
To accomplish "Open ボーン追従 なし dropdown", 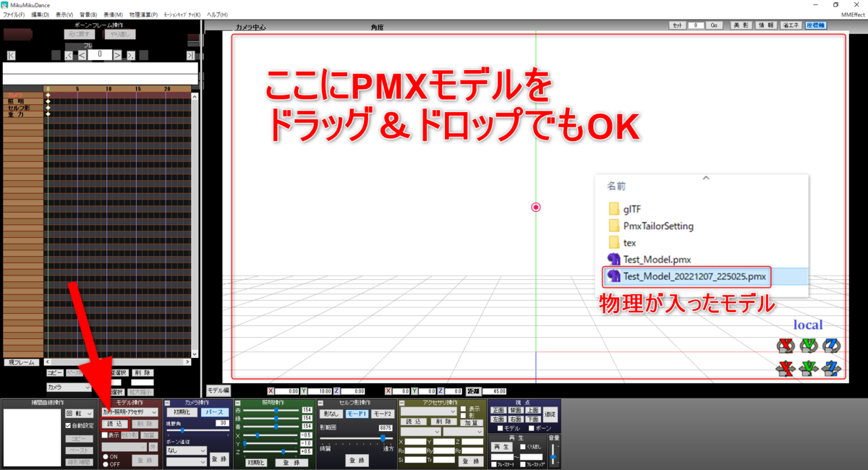I will (187, 450).
